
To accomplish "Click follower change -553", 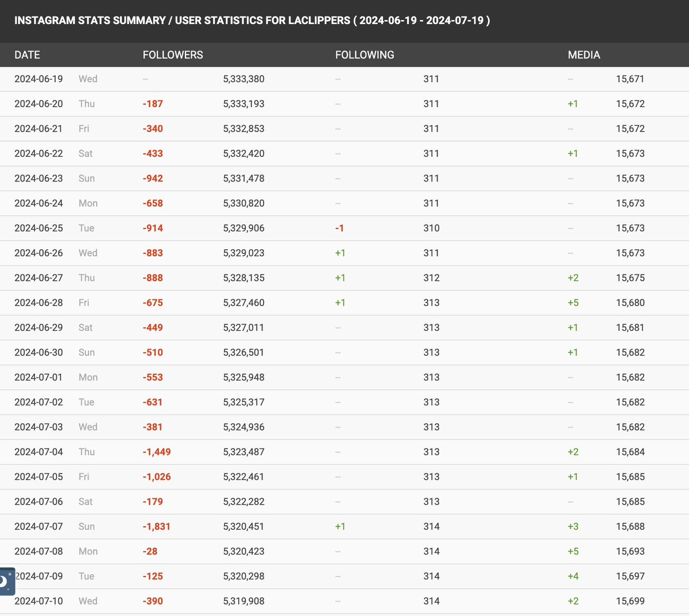I will pos(153,377).
